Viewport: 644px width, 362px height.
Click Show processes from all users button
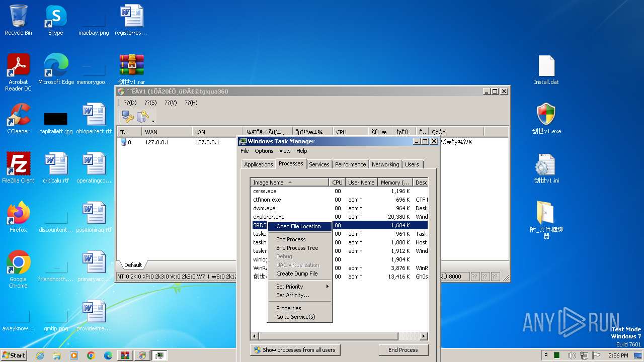(x=295, y=350)
